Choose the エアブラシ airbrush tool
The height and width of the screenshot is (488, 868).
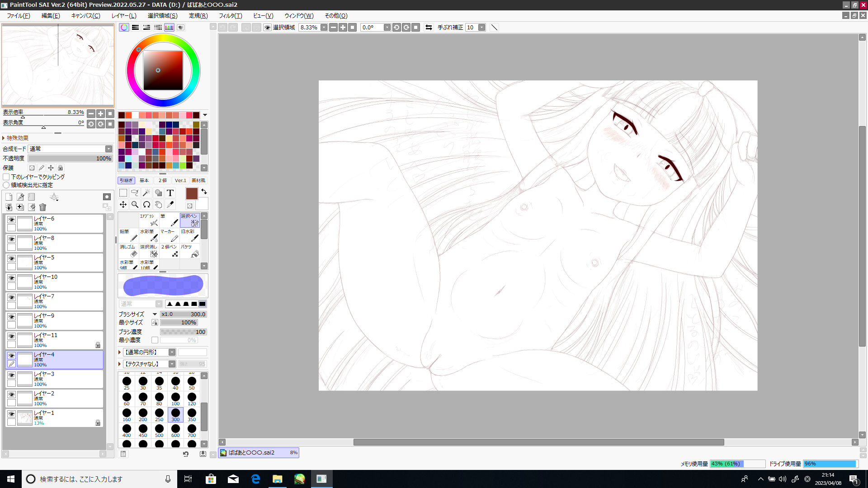coord(149,220)
